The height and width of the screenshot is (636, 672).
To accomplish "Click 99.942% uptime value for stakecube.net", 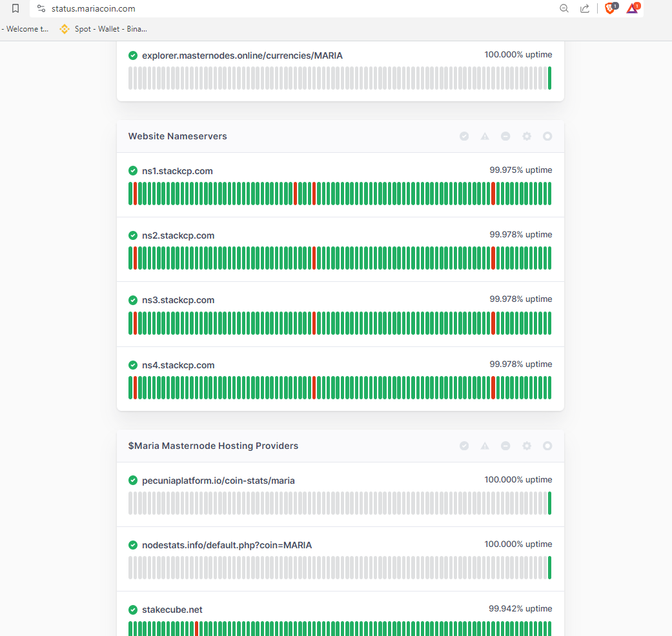I will coord(520,609).
